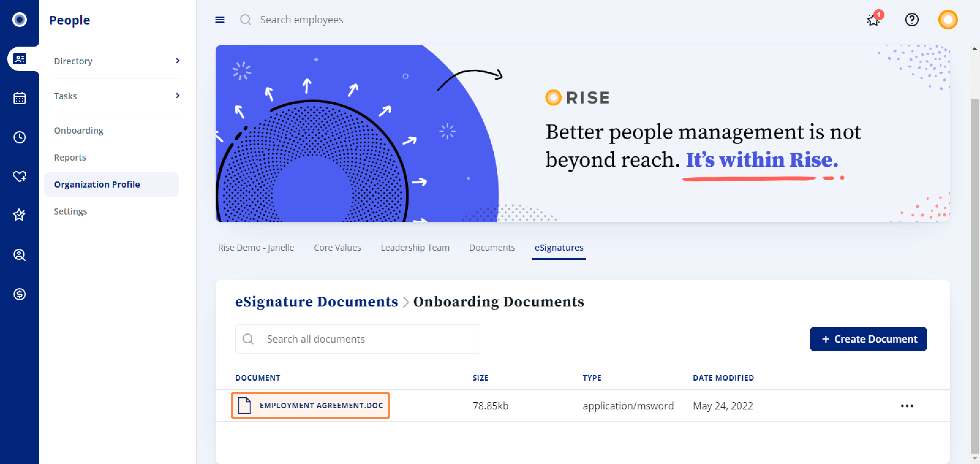Click the Search employees field
This screenshot has width=980, height=464.
(301, 19)
